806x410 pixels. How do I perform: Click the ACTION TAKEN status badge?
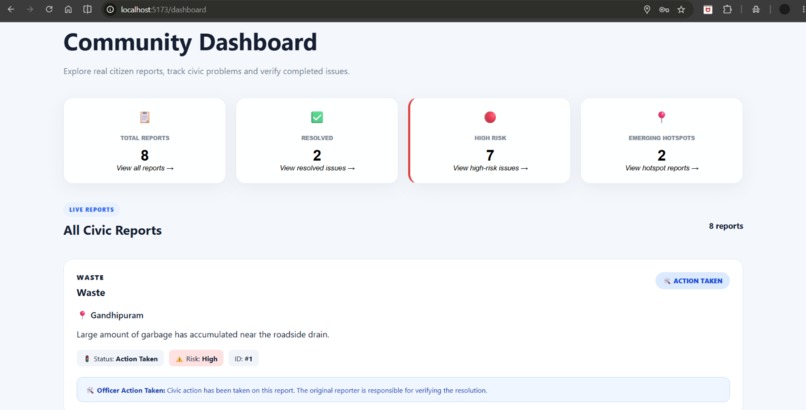[x=692, y=281]
